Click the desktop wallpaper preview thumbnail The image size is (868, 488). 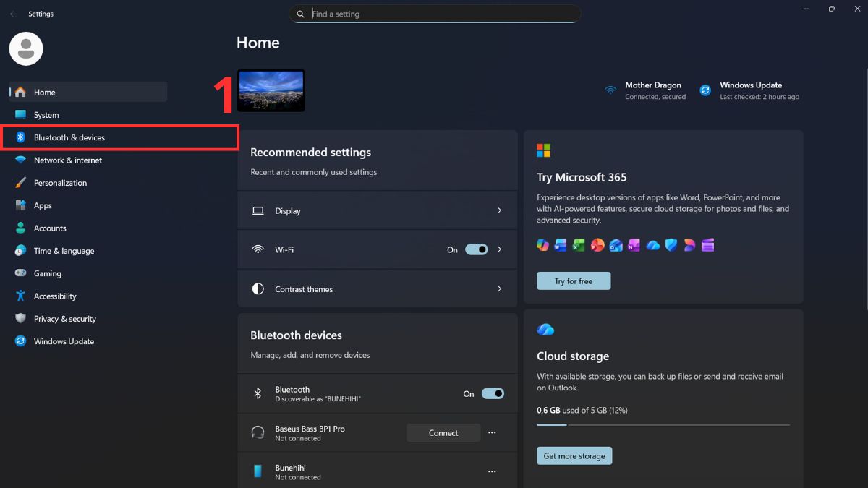(x=271, y=90)
